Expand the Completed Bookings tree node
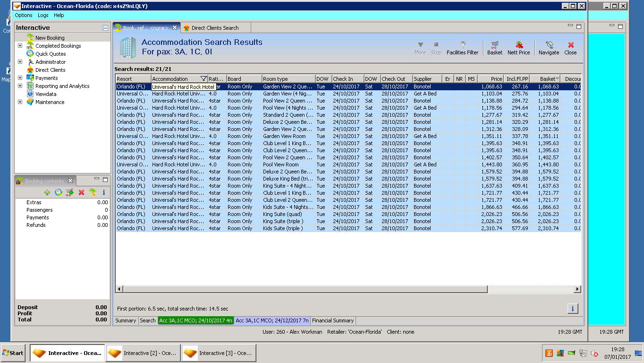 (x=20, y=46)
